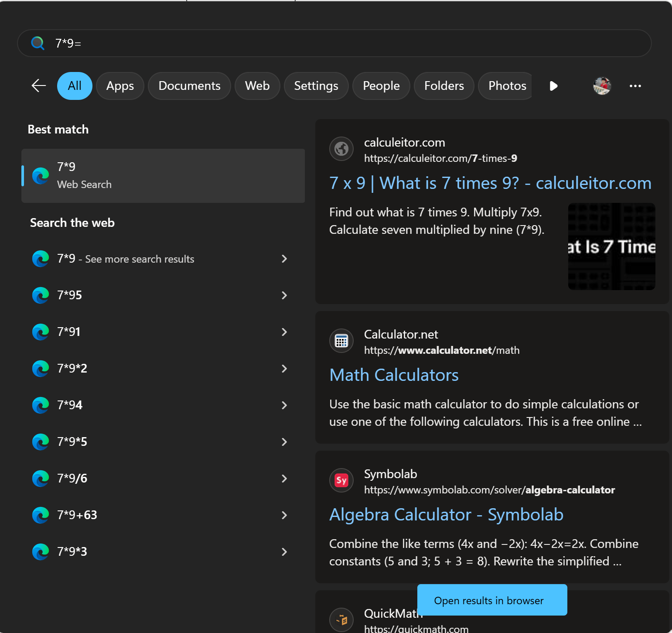Viewport: 672px width, 633px height.
Task: Expand the 7*9*5 suggestion chevron
Action: click(x=284, y=442)
